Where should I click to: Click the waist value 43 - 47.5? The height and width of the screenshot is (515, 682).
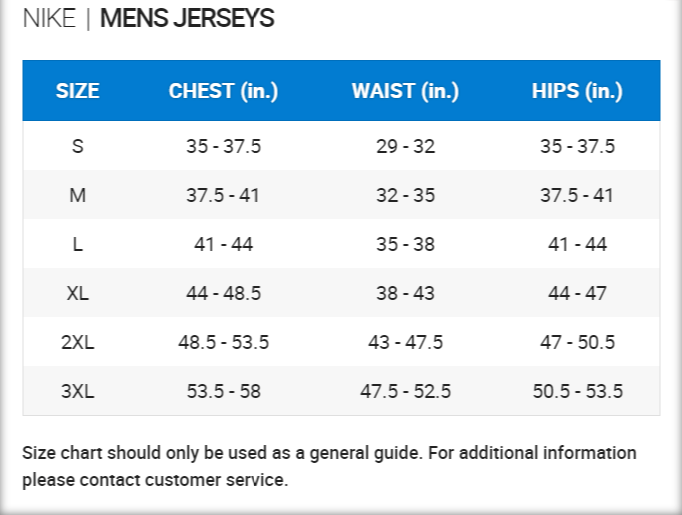[405, 342]
